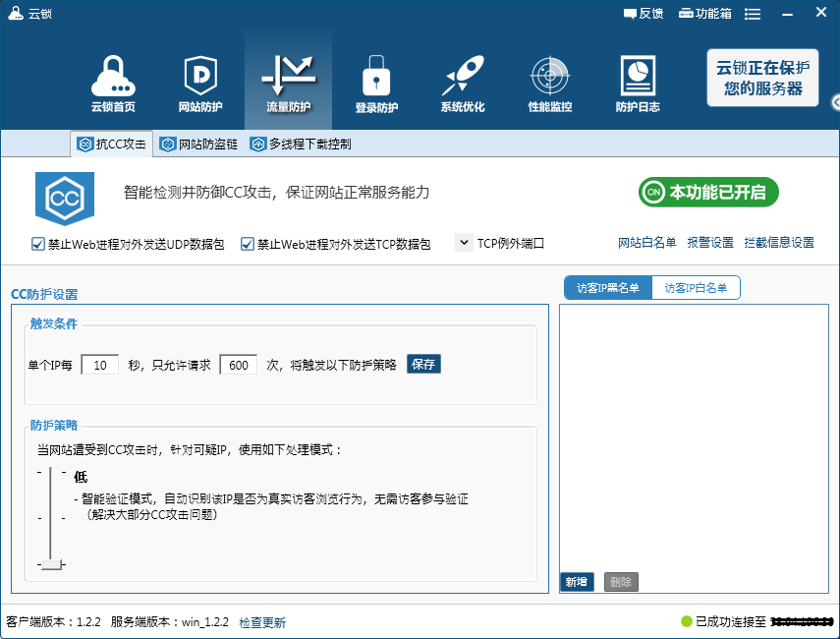Open the 登录防护 padlock icon
This screenshot has height=639, width=840.
click(x=376, y=84)
